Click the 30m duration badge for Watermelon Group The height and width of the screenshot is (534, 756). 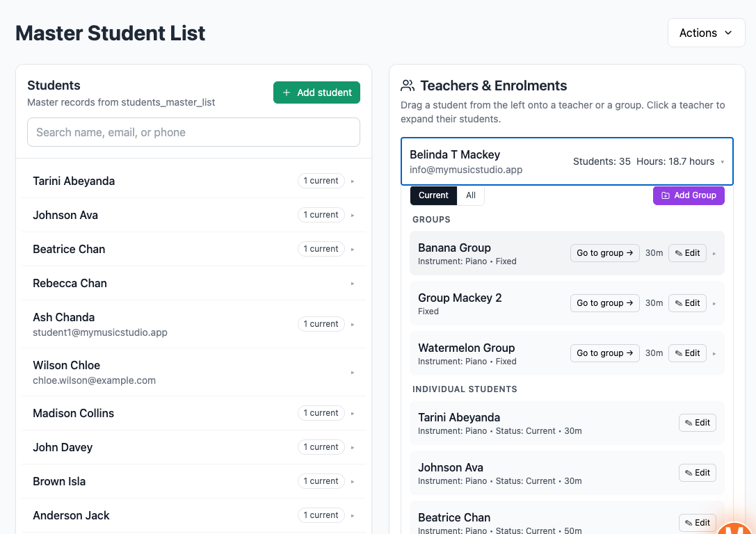(654, 353)
